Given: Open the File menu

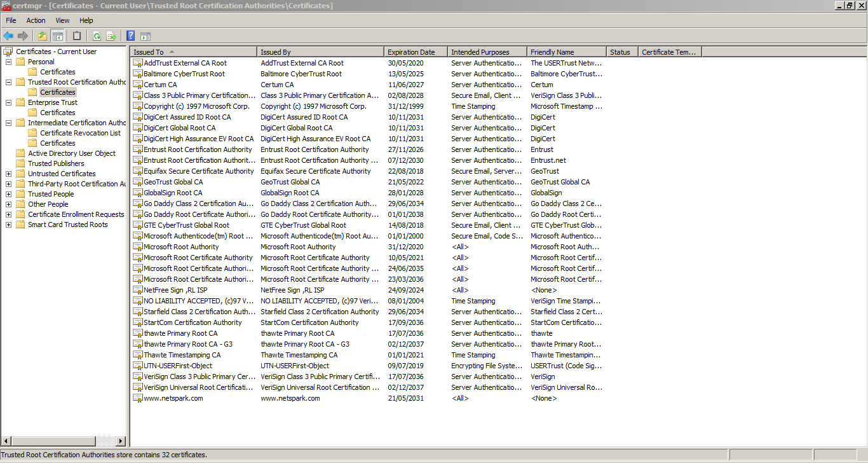Looking at the screenshot, I should 11,20.
